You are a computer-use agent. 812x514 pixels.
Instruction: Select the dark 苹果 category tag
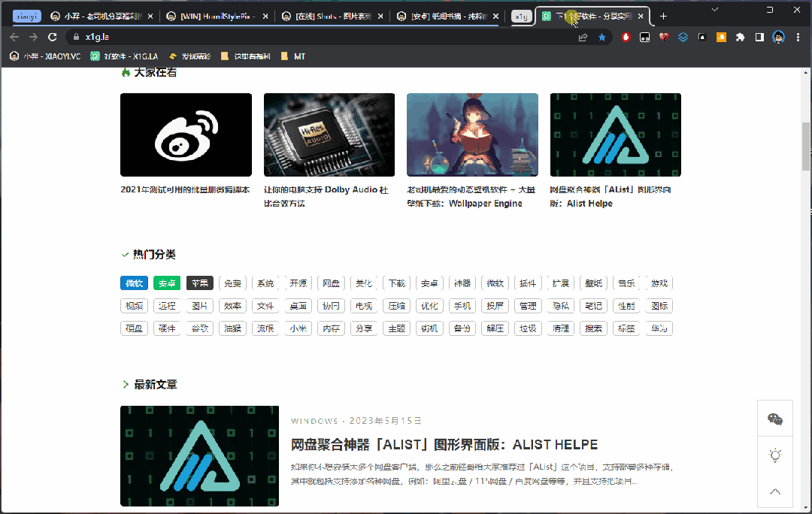pos(200,283)
